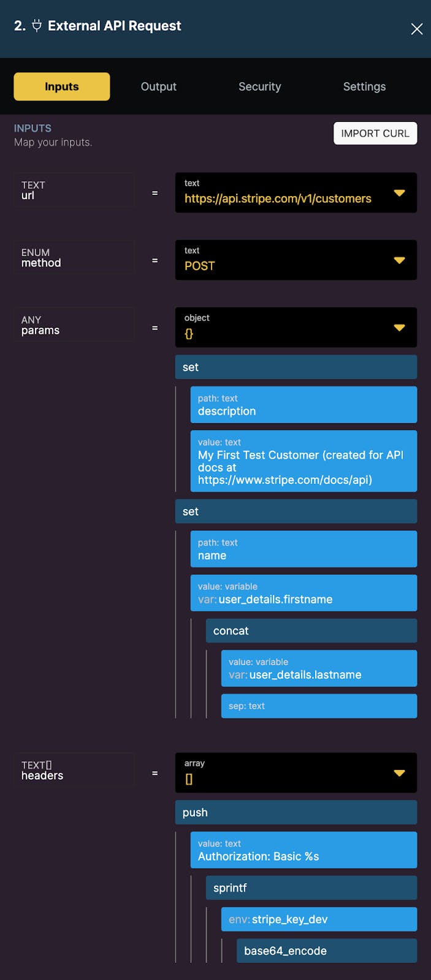Select the sprintf filter block
This screenshot has width=431, height=980.
[311, 888]
